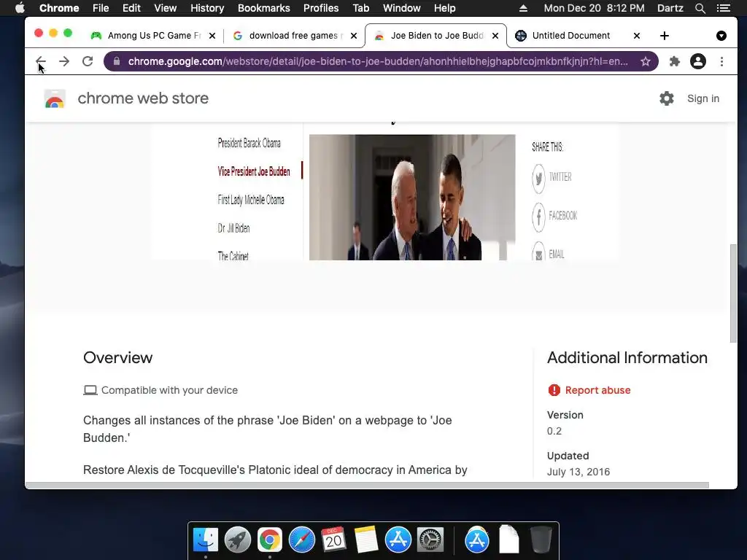Close the Untitled Document tab
The width and height of the screenshot is (747, 560).
pos(636,36)
